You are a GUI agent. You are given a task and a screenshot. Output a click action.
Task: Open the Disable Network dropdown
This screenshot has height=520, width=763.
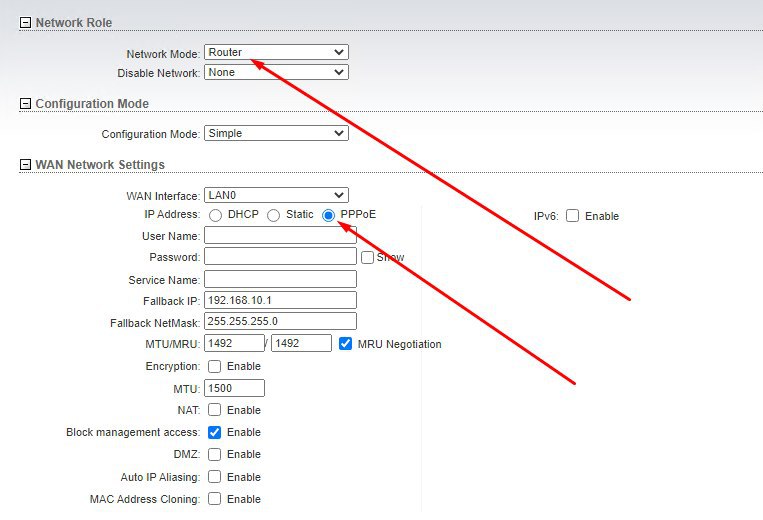[x=276, y=72]
